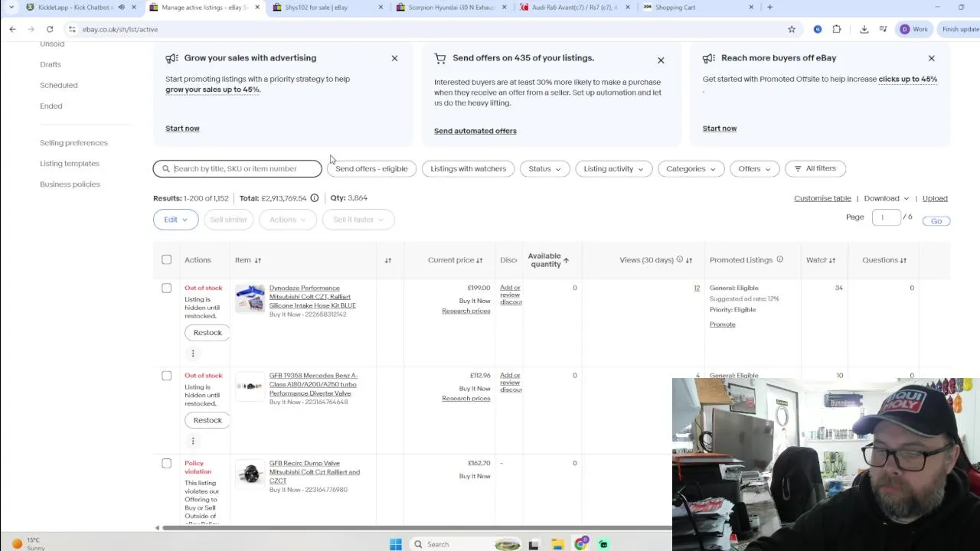The image size is (980, 551).
Task: Dismiss the 'Grow your sales with advertising' card
Action: (394, 58)
